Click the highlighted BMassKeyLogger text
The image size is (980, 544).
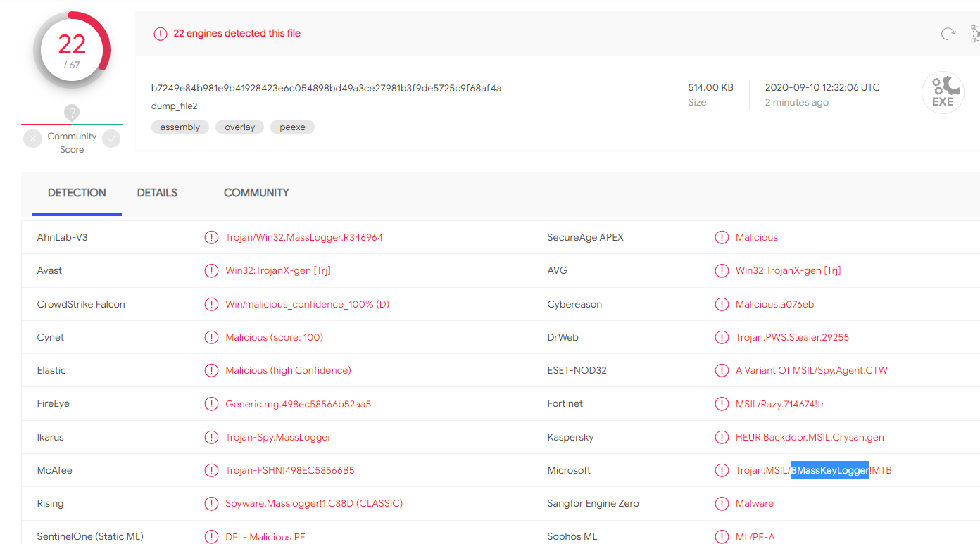click(x=830, y=471)
